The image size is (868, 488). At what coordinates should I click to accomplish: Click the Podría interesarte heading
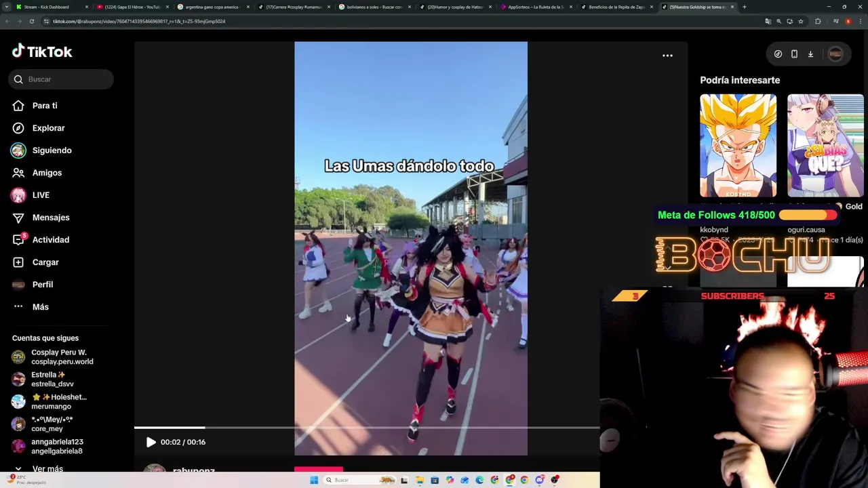740,80
